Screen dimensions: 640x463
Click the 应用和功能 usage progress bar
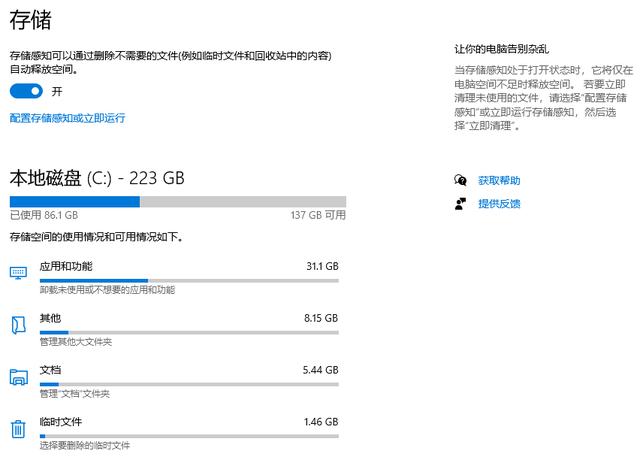[x=189, y=281]
